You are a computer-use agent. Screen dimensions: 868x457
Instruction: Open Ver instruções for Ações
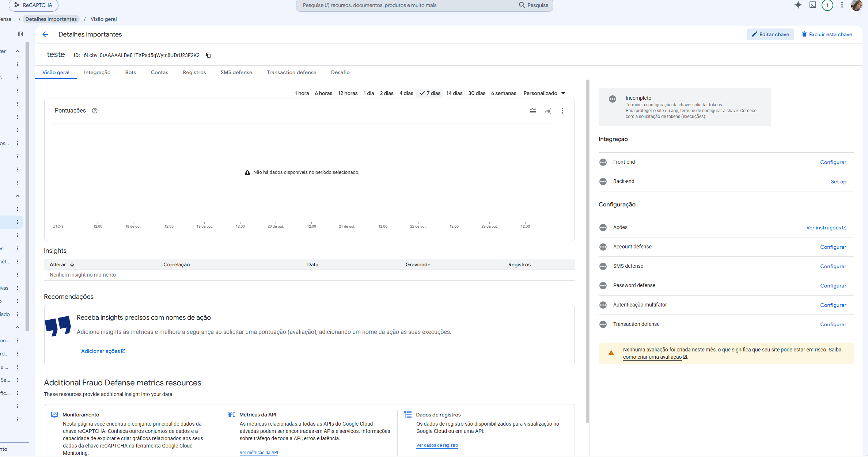[x=826, y=228]
